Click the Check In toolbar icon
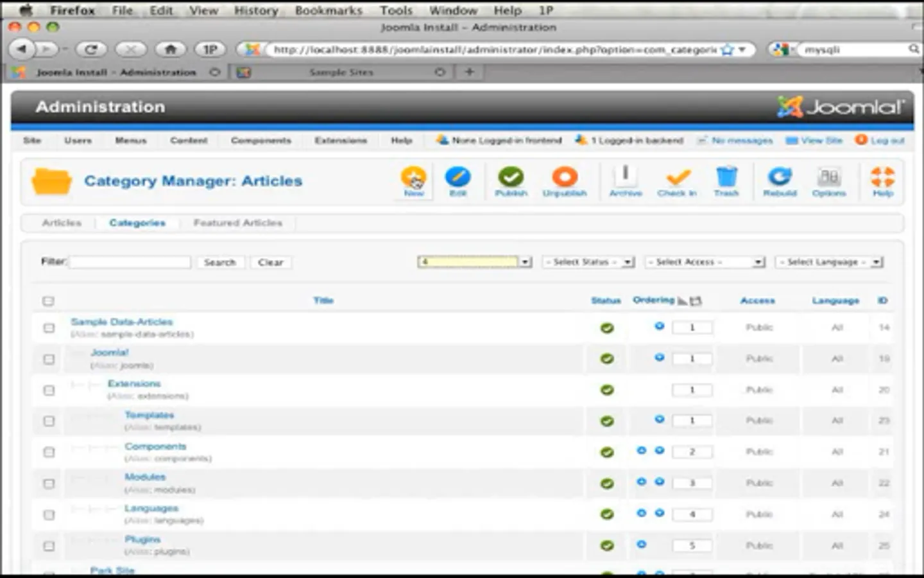The width and height of the screenshot is (924, 578). [677, 181]
